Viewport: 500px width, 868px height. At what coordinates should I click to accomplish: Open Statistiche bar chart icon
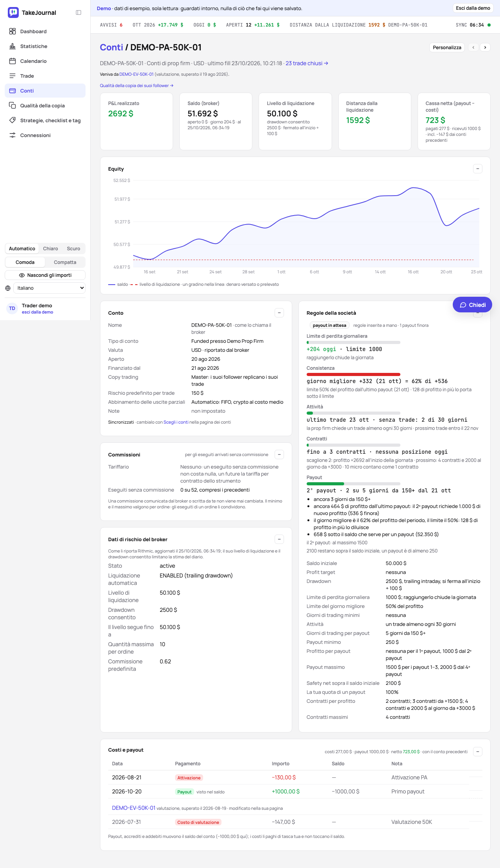(x=12, y=46)
